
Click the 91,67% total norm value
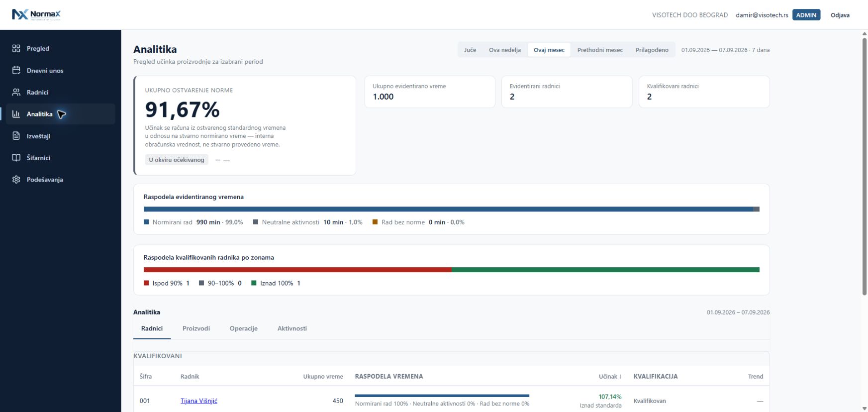[x=182, y=110]
